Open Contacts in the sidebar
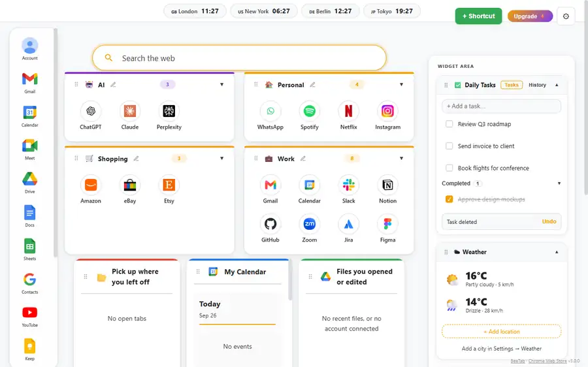Viewport: 588px width, 367px height. (x=29, y=283)
